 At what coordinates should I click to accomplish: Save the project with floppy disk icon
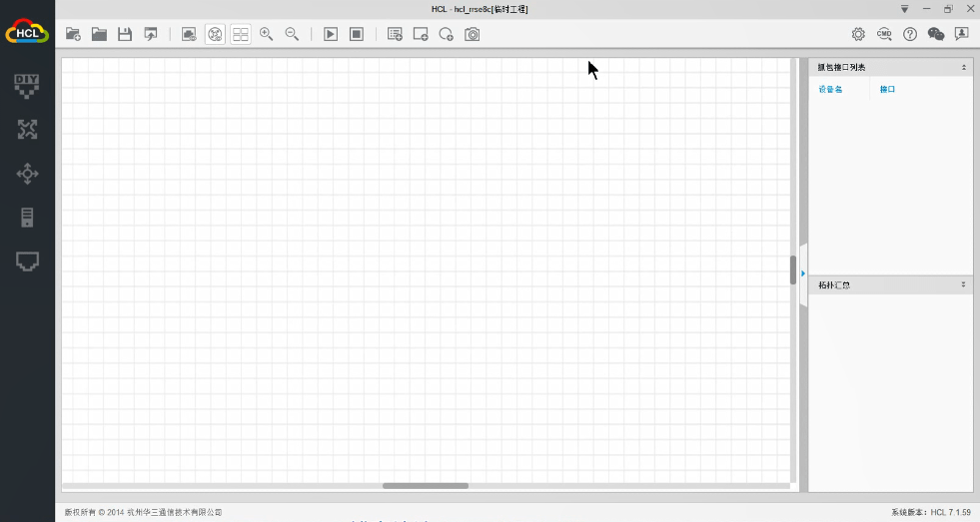tap(125, 34)
